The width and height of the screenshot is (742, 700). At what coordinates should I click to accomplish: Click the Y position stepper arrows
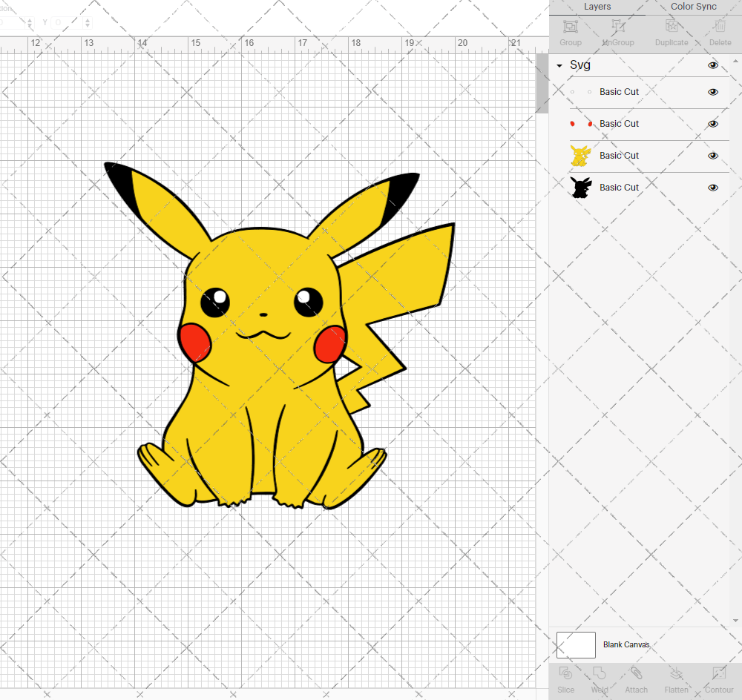pos(87,22)
